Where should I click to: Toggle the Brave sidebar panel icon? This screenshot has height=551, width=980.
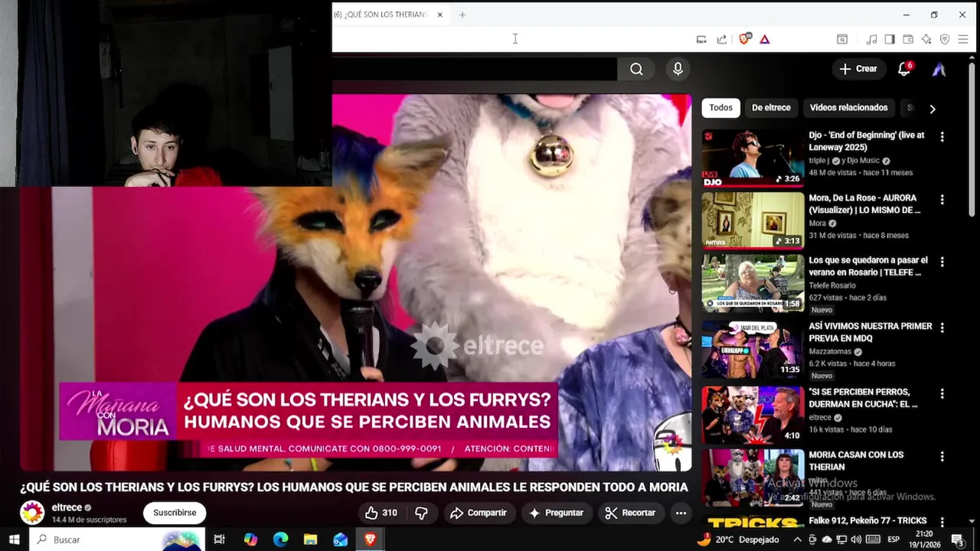click(x=890, y=39)
